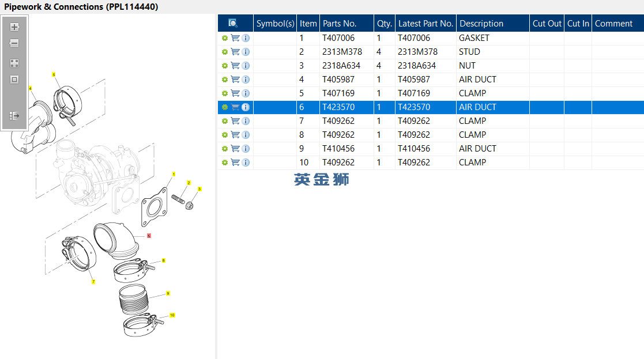Add item 7 CLAMP to cart
644x359 pixels.
click(235, 121)
